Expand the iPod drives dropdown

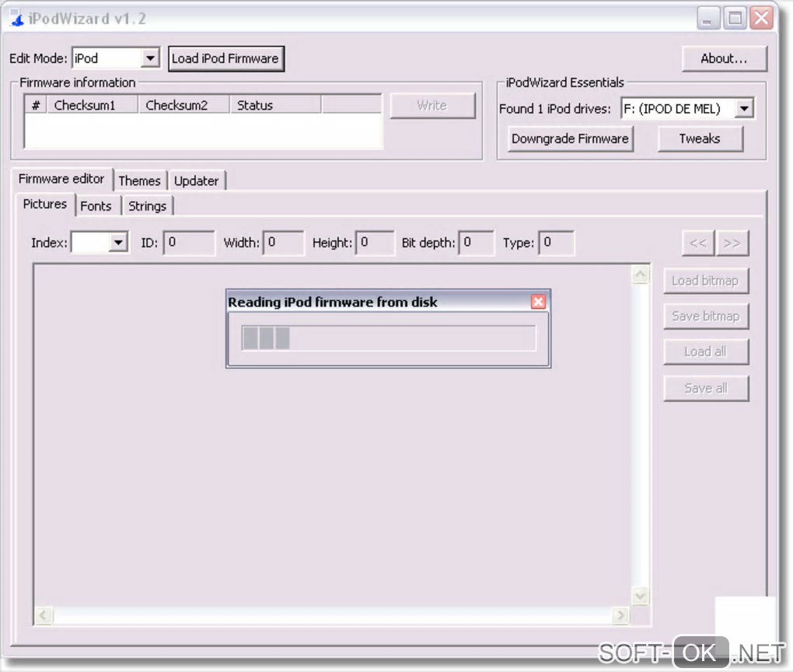coord(744,109)
